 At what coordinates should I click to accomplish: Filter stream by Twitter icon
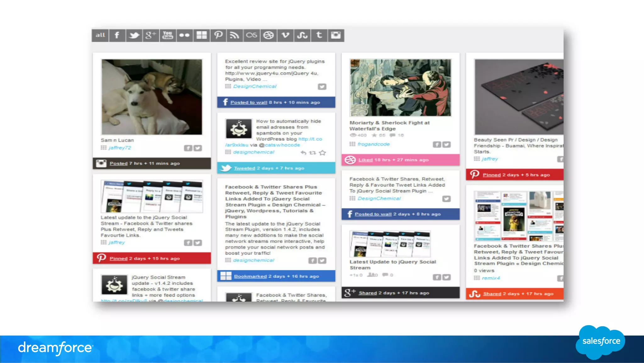coord(134,35)
